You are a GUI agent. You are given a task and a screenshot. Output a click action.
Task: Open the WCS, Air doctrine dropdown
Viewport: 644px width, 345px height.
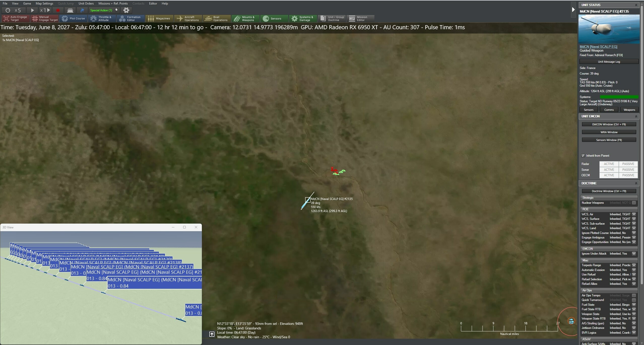634,214
